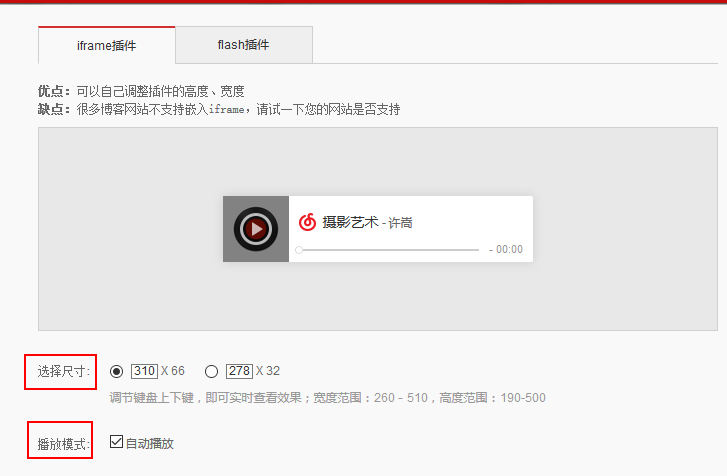Open the flash插件 tab
This screenshot has height=476, width=727.
point(244,44)
